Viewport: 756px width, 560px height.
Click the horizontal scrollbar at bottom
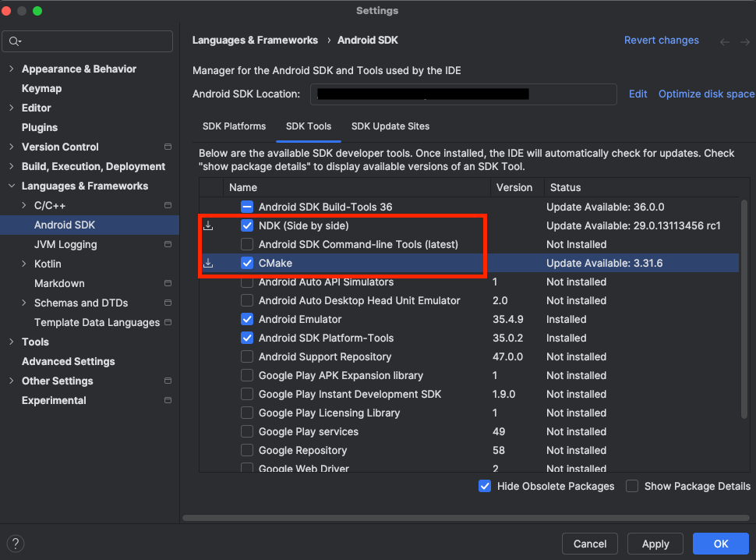tap(466, 518)
